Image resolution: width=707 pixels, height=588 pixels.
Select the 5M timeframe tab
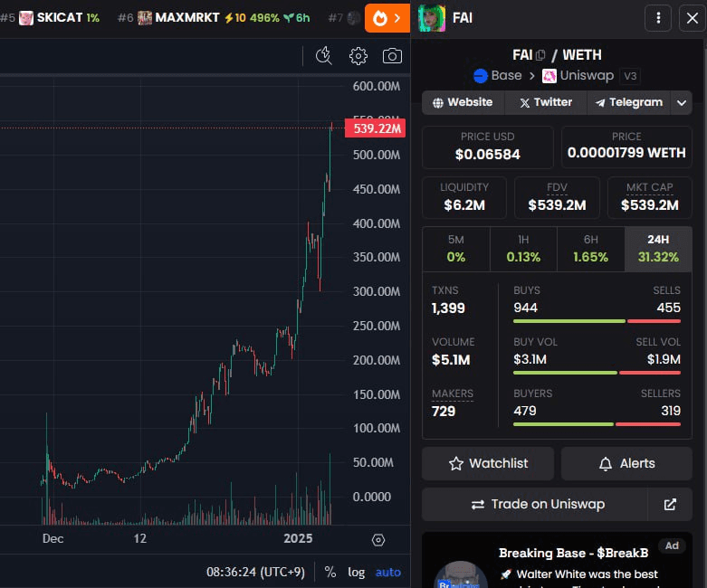[x=455, y=249]
